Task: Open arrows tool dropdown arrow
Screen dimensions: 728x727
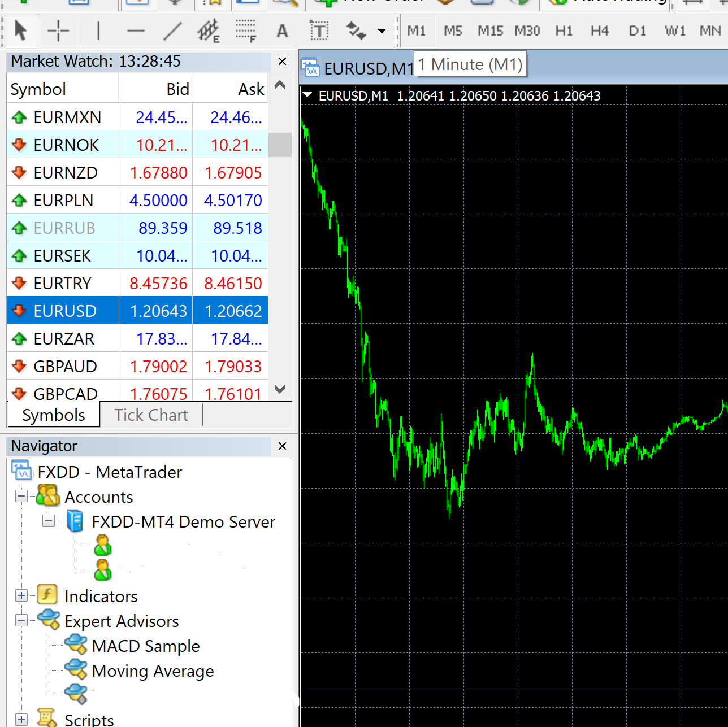Action: (x=382, y=31)
